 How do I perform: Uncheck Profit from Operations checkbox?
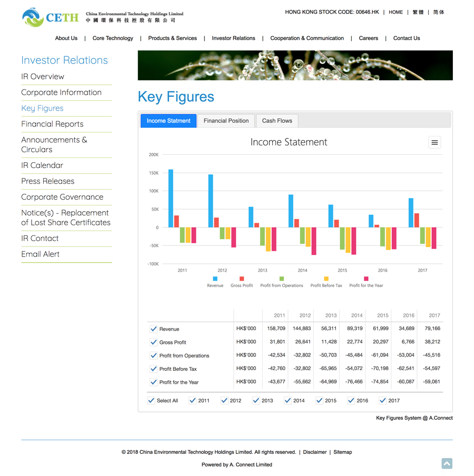[154, 355]
